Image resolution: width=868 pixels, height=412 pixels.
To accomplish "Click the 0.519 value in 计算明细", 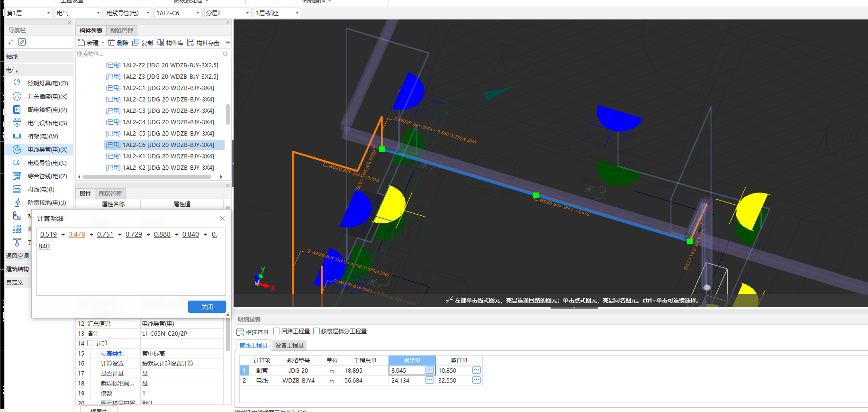I will (48, 234).
